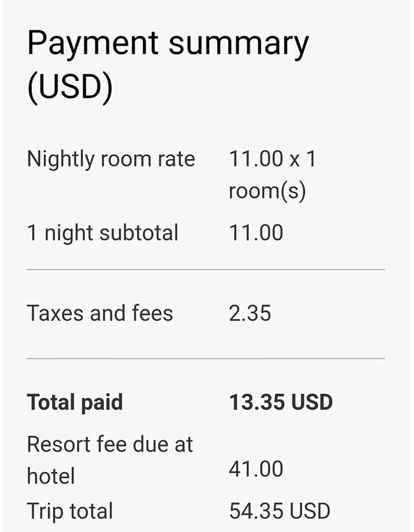Click the 11.00 subtotal amount
The image size is (414, 532).
tap(256, 233)
